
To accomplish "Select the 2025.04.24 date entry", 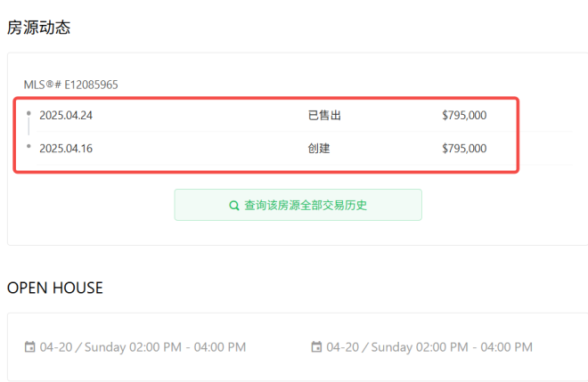I will (x=66, y=115).
